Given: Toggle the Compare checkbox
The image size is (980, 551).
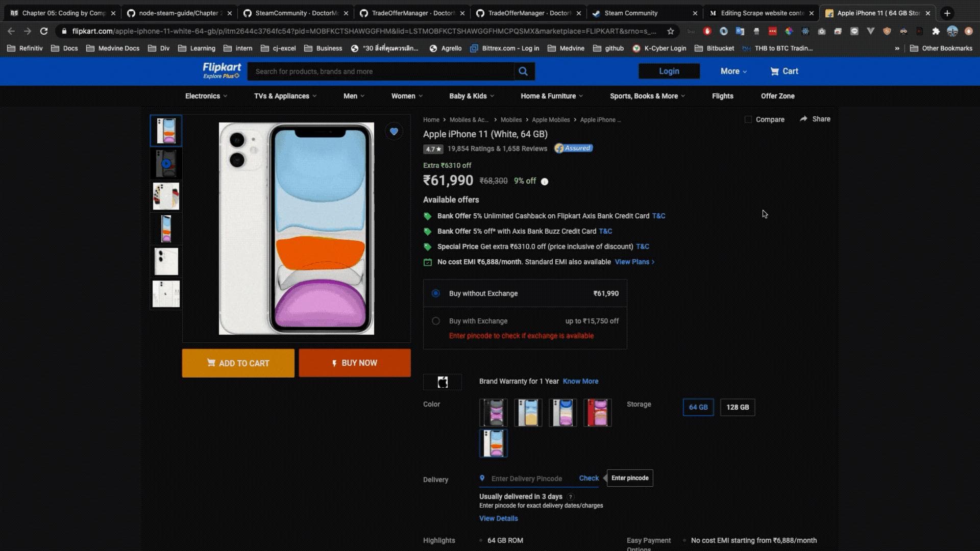Looking at the screenshot, I should (x=748, y=119).
